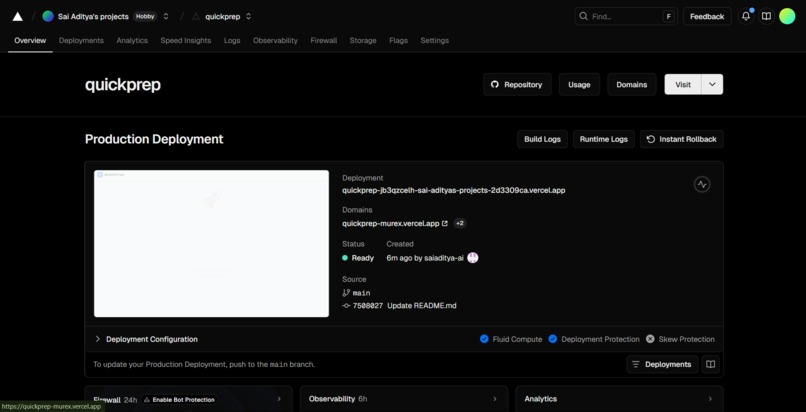
Task: Click the Deployments button with list icon
Action: (x=662, y=364)
